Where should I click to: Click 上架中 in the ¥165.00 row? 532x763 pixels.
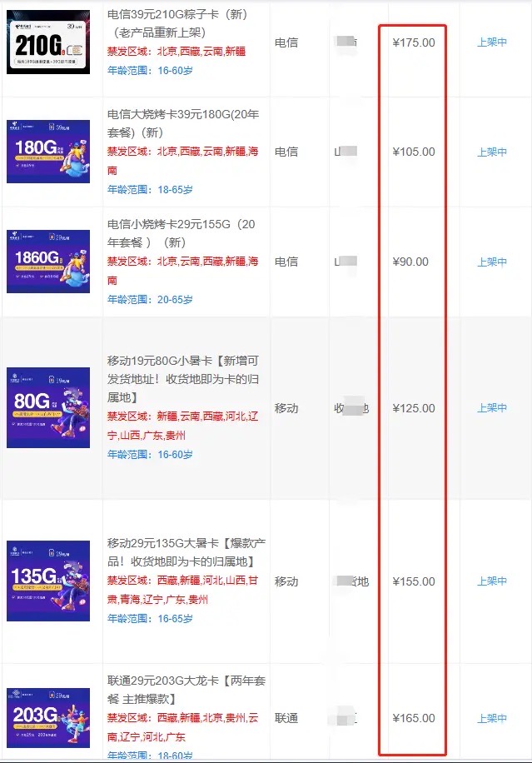[x=492, y=718]
